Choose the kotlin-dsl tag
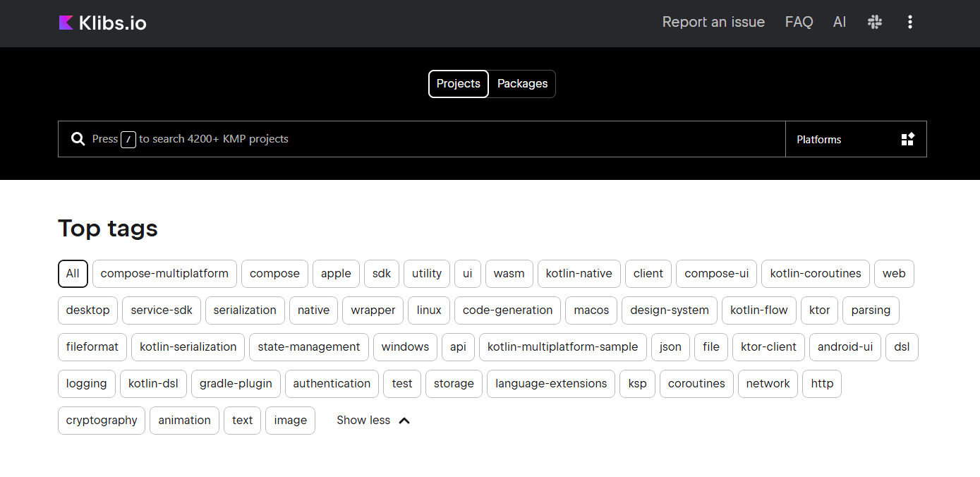Viewport: 980px width, 477px height. (154, 384)
